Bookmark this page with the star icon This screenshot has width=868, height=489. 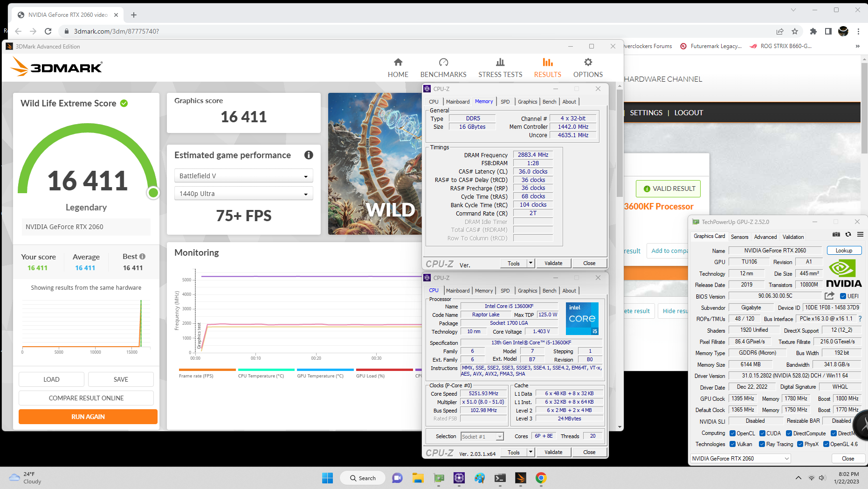click(795, 31)
